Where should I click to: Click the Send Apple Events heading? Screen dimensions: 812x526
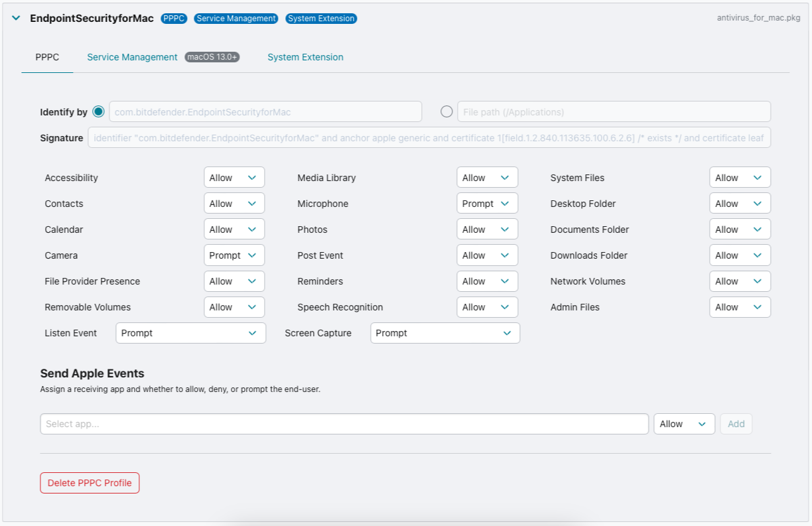[x=92, y=373]
